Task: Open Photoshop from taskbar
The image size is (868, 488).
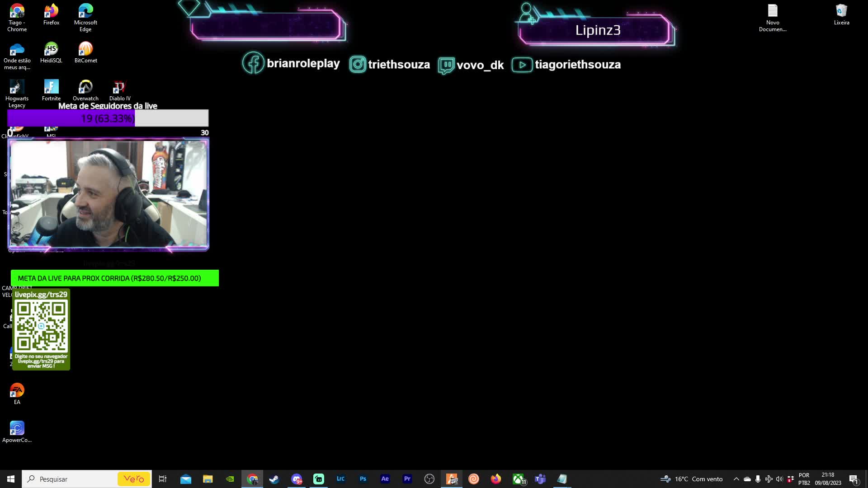Action: pos(363,479)
